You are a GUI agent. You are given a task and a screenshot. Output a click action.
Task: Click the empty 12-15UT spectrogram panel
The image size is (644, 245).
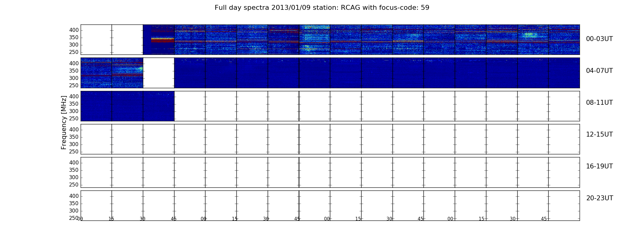click(x=330, y=139)
